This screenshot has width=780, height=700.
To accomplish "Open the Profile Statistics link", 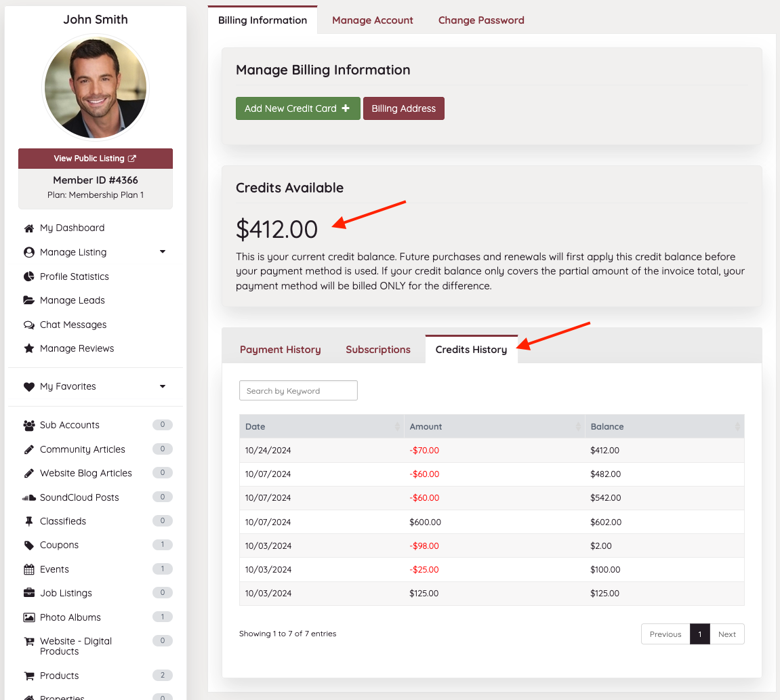I will click(x=74, y=276).
